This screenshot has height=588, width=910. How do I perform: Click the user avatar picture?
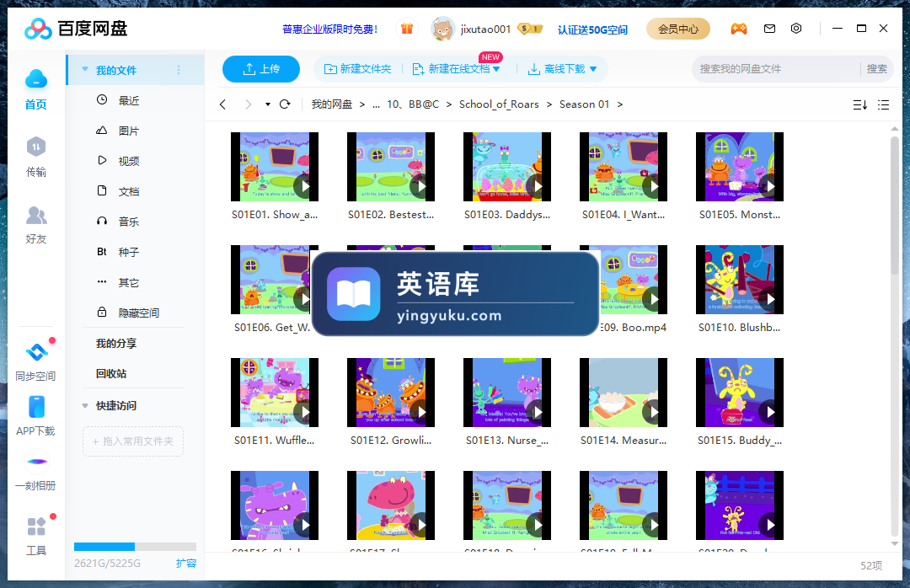pyautogui.click(x=442, y=29)
